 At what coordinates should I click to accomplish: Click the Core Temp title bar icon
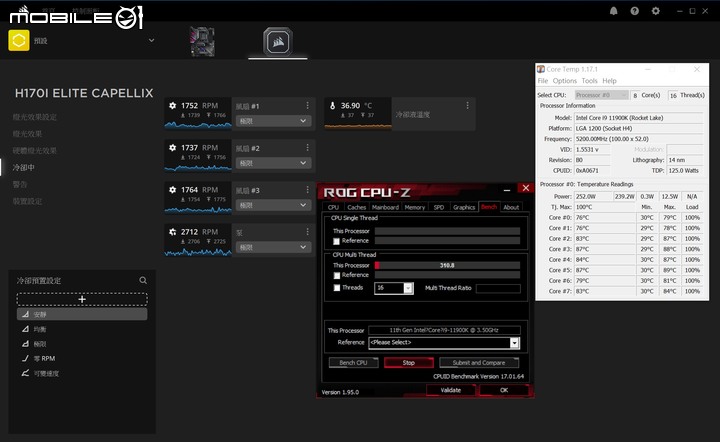click(541, 69)
